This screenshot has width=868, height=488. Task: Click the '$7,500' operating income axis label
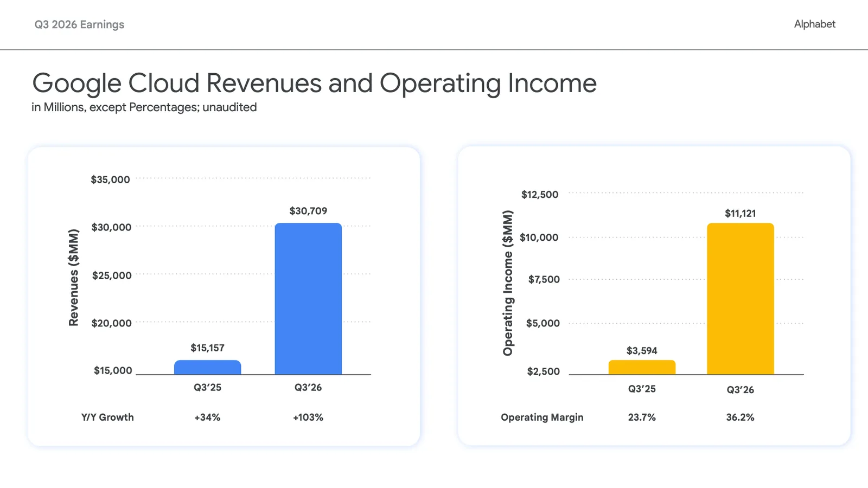click(544, 280)
